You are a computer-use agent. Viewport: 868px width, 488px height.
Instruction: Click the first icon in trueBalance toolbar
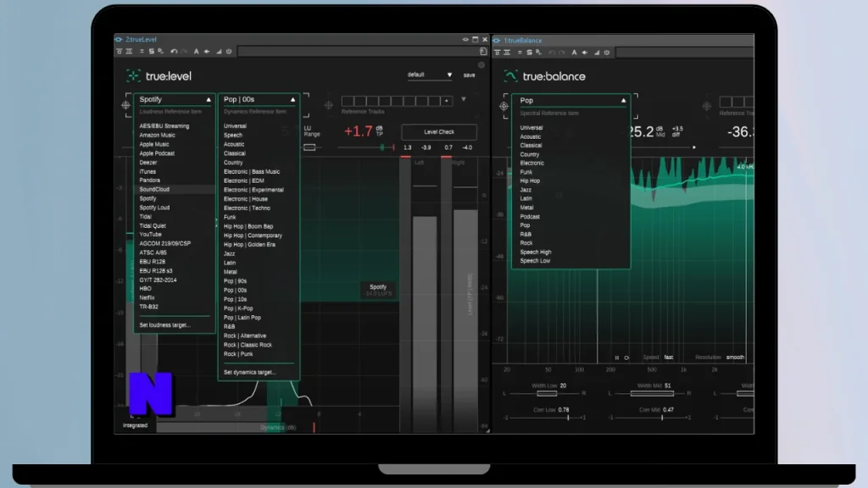pyautogui.click(x=497, y=53)
